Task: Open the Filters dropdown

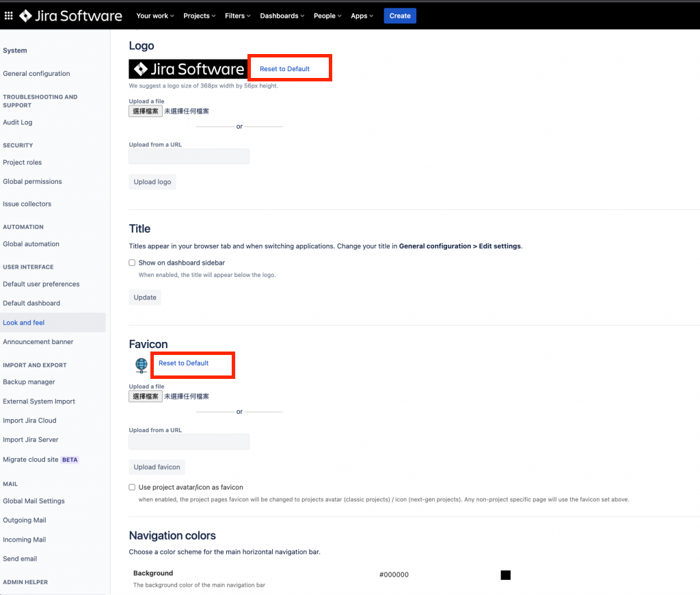Action: click(237, 16)
